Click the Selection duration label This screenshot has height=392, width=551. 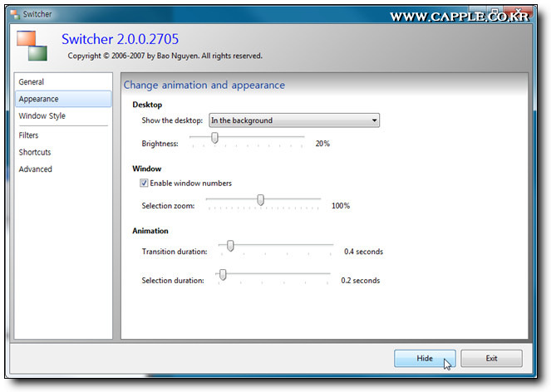click(x=173, y=281)
